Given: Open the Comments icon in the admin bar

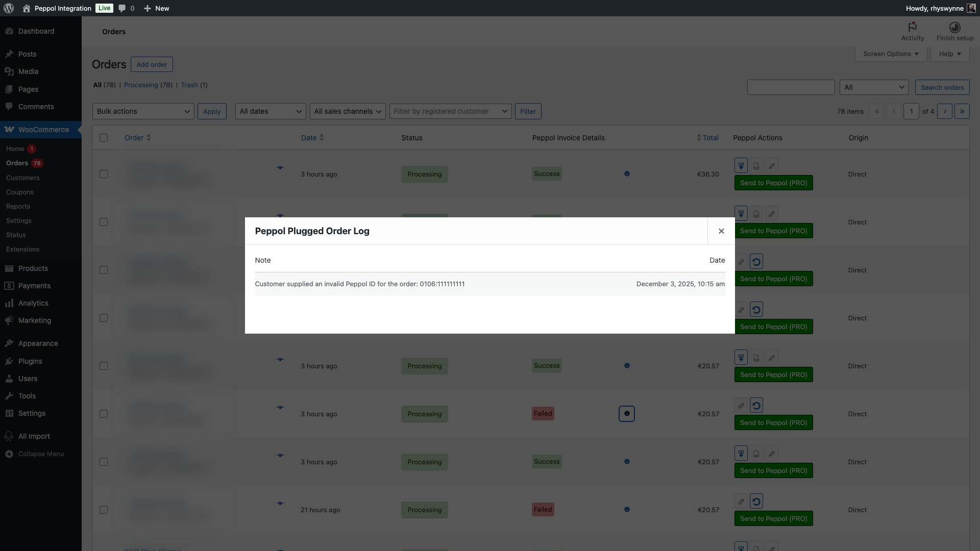Looking at the screenshot, I should pyautogui.click(x=122, y=8).
